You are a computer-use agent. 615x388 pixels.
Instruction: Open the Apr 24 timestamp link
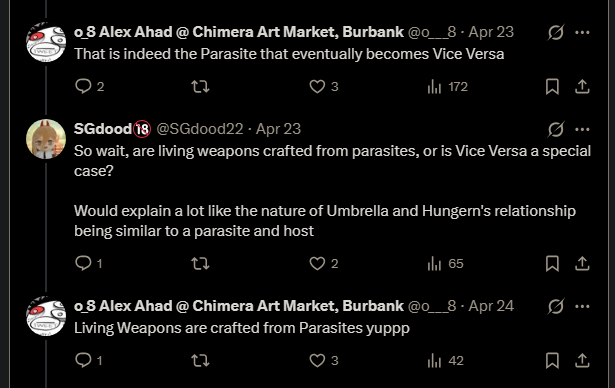tap(491, 306)
